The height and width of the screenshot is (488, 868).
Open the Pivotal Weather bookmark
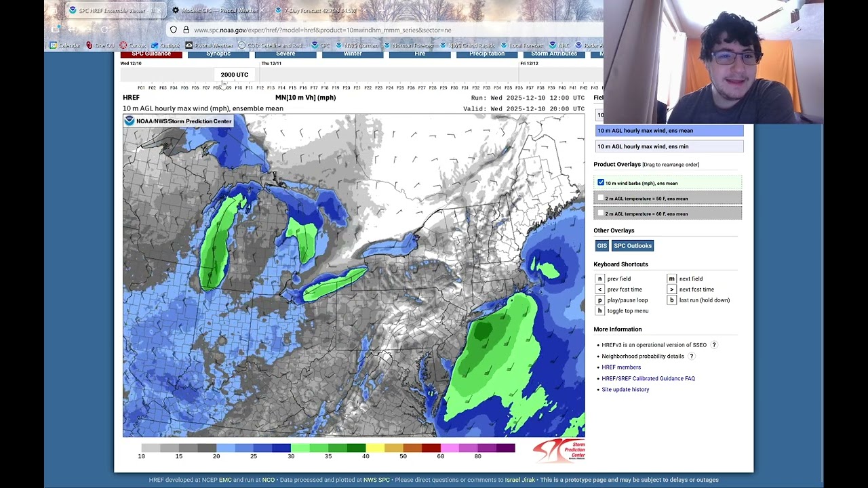tap(209, 45)
